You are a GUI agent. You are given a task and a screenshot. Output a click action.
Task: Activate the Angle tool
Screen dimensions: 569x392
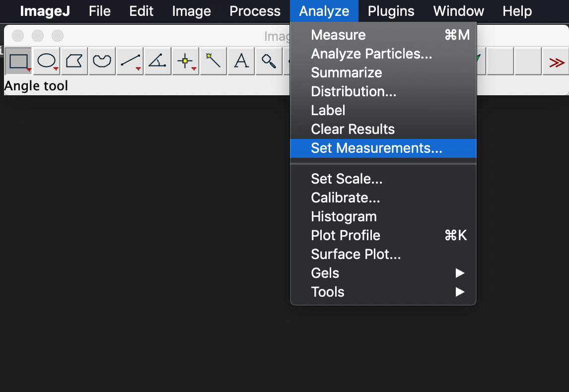[x=158, y=62]
